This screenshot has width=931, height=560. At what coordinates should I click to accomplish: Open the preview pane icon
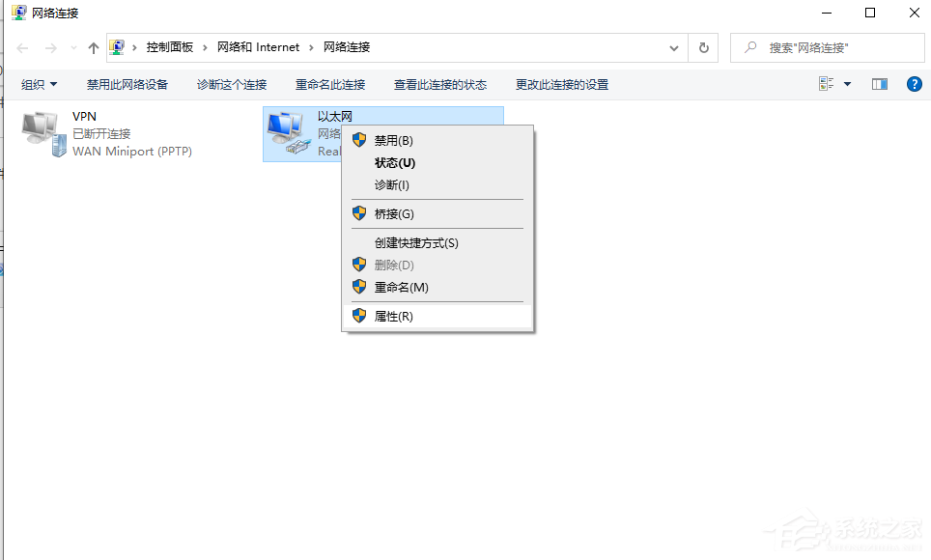(879, 83)
